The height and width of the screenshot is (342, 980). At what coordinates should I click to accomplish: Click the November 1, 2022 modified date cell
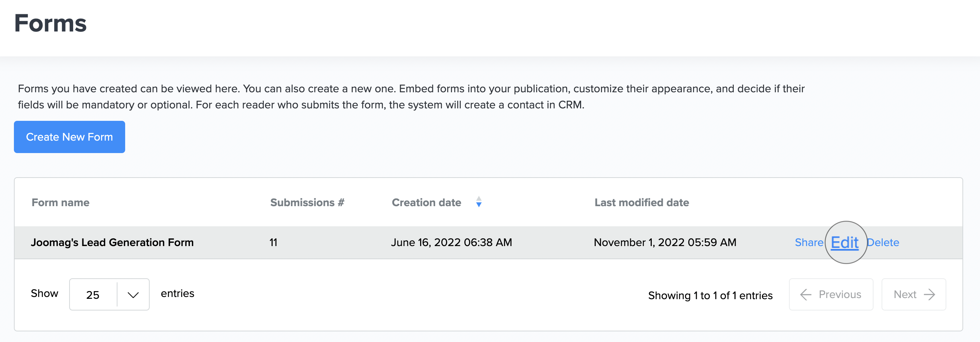click(665, 243)
